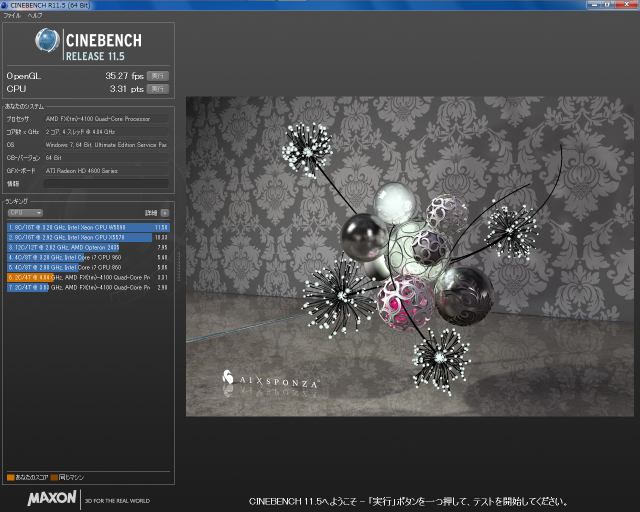Open the ヘルプ menu
Screen dimensions: 640x512
(35, 16)
